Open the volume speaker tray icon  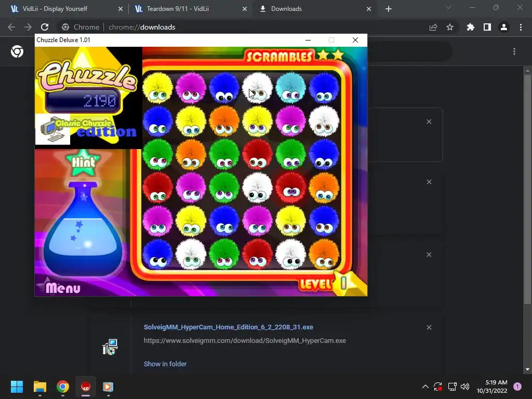(x=465, y=387)
